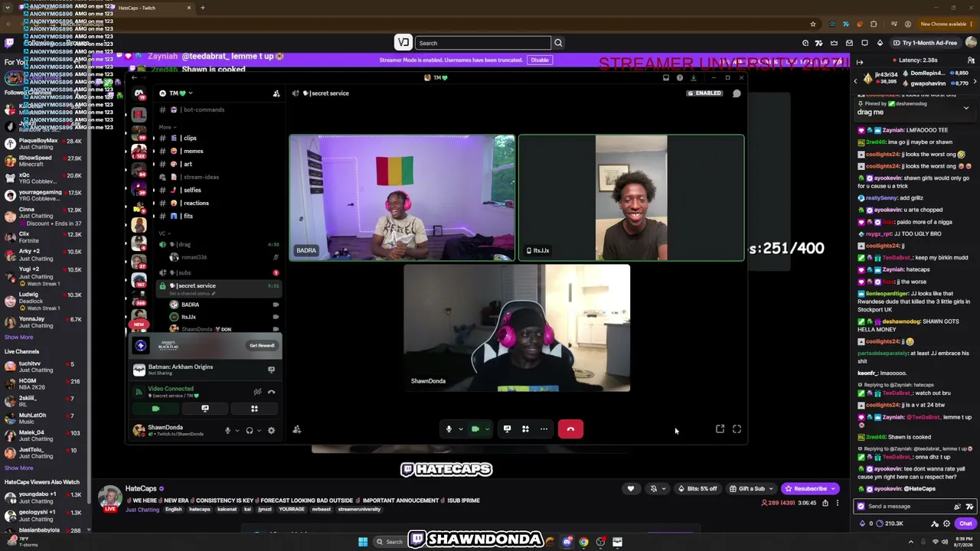980x551 pixels.
Task: Click the Twitch search magnifier button
Action: coord(558,43)
